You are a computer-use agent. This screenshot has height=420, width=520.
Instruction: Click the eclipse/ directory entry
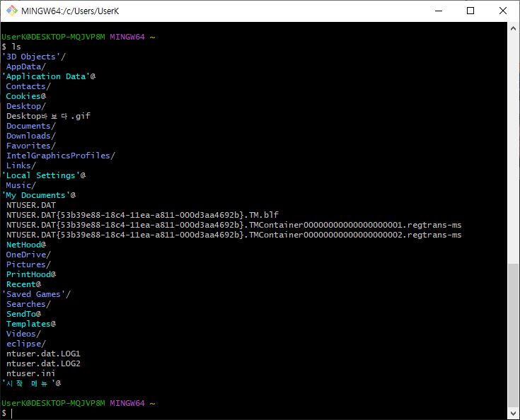(26, 344)
